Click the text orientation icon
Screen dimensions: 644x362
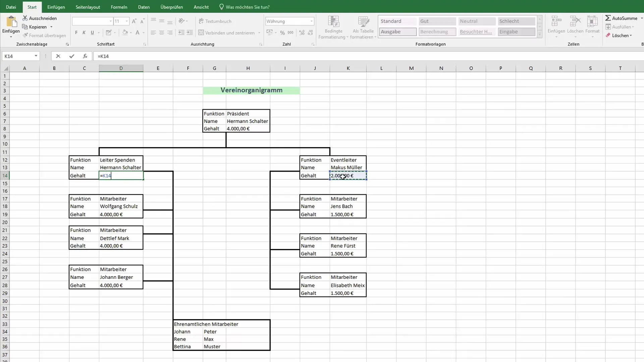tap(181, 21)
